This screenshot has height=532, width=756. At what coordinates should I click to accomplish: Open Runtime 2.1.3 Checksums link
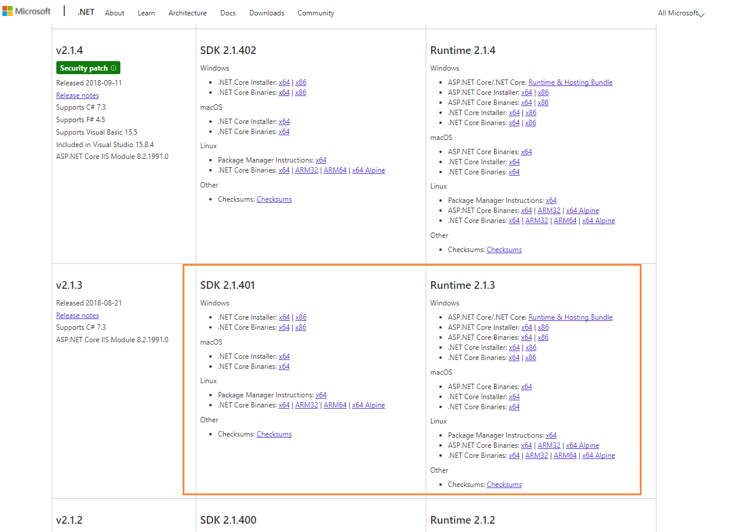point(504,485)
